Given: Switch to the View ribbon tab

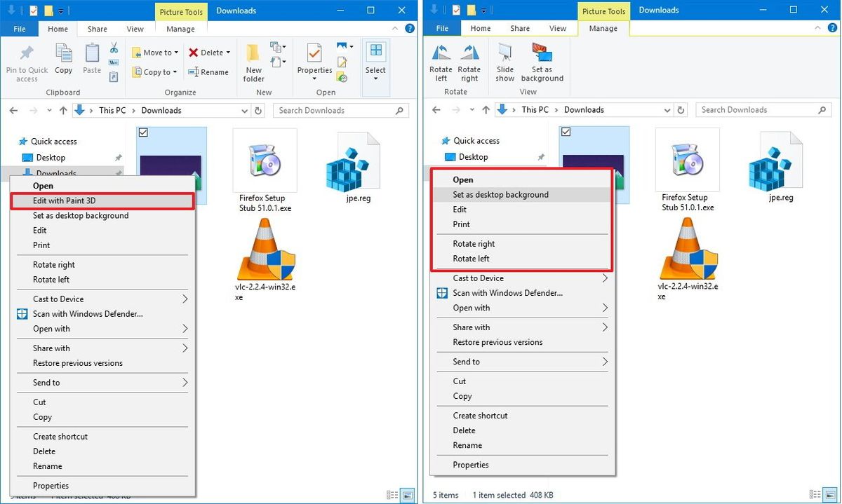Looking at the screenshot, I should 135,29.
